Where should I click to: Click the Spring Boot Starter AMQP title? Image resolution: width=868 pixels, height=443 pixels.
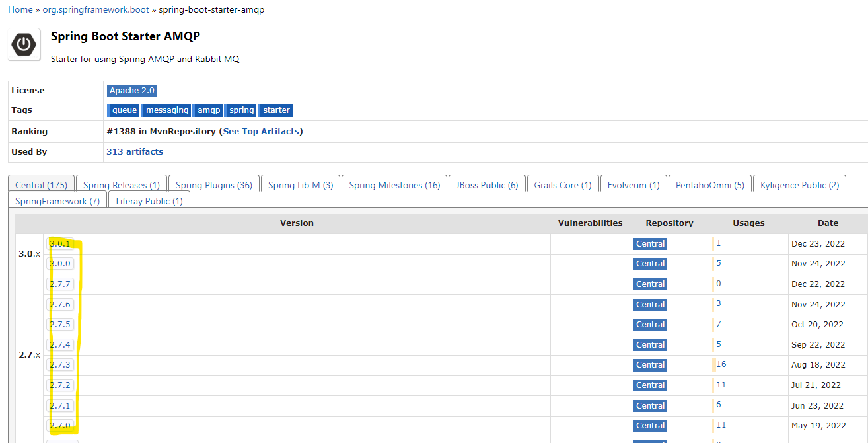coord(126,36)
